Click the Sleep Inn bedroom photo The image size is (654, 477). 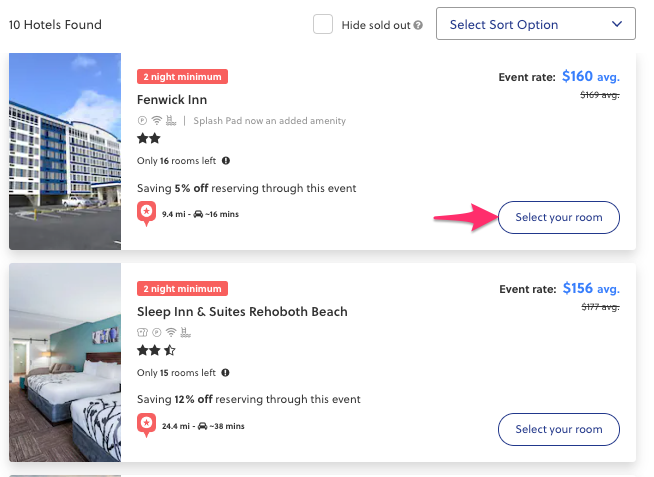click(65, 363)
